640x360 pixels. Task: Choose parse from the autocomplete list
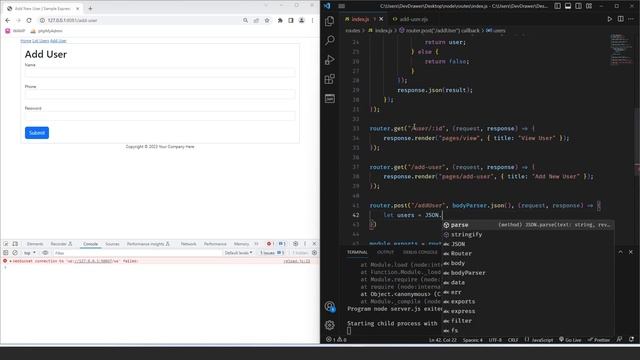(x=528, y=225)
